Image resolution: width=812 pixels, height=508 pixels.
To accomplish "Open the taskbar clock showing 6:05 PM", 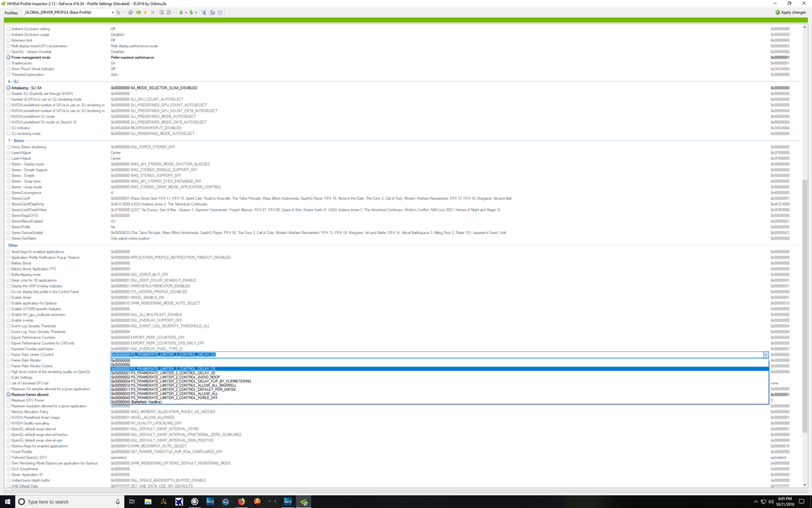I will [x=785, y=501].
